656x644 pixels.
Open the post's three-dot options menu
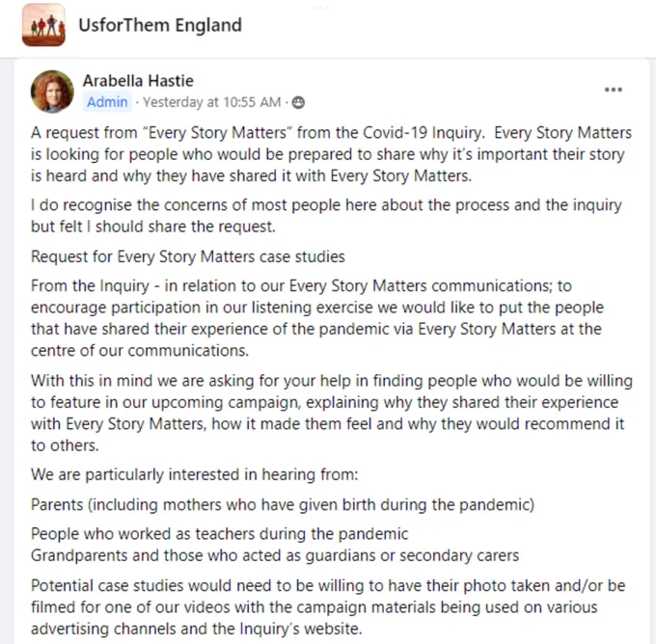[614, 90]
